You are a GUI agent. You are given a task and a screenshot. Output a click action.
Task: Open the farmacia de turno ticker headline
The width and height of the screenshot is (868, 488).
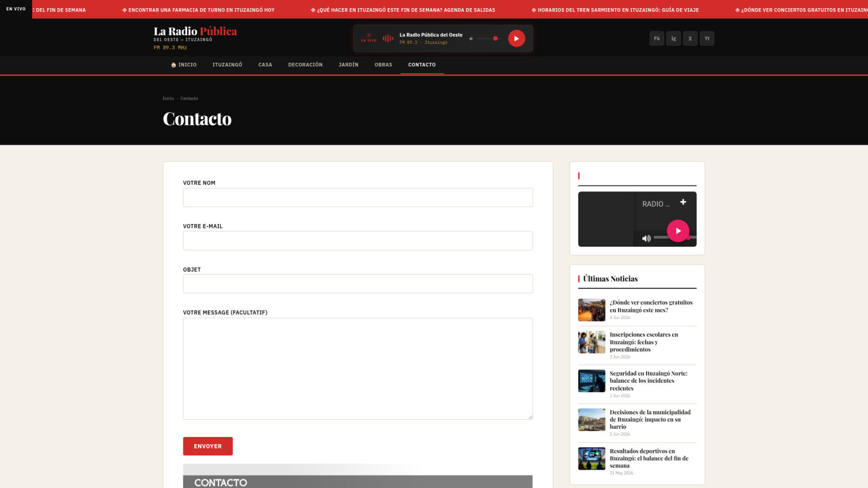click(199, 10)
